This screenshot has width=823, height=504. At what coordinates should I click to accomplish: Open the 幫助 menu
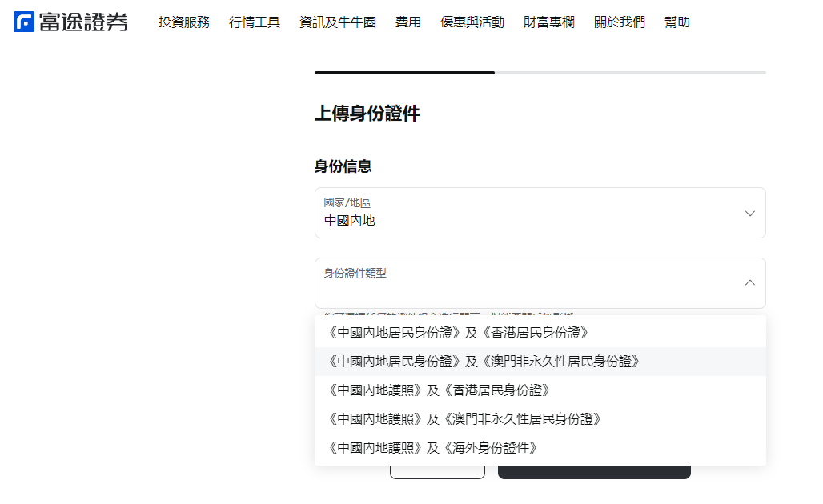coord(676,22)
